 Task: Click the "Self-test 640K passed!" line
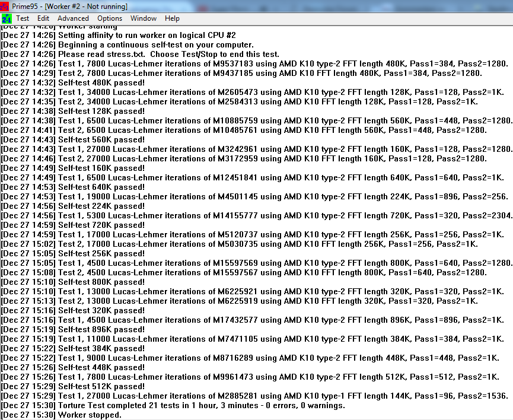coord(72,187)
